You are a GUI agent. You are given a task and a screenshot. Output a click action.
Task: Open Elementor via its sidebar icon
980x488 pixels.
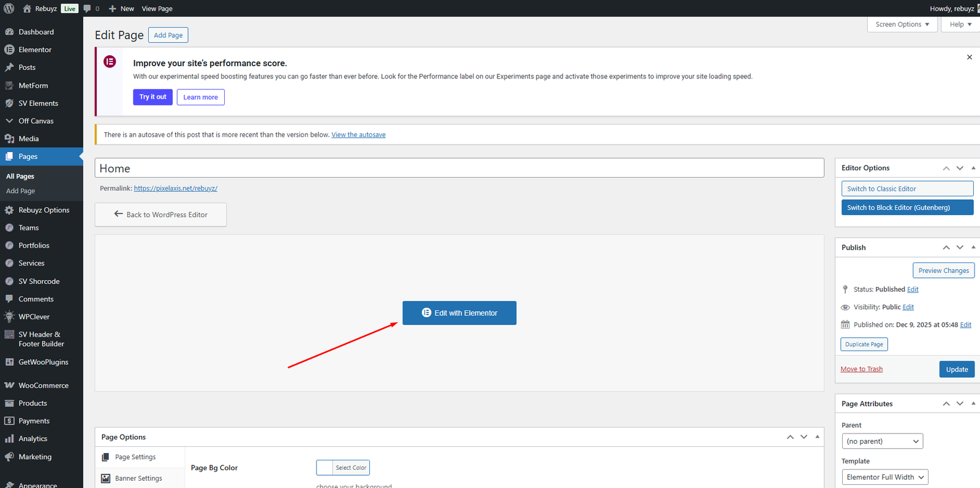(x=9, y=50)
